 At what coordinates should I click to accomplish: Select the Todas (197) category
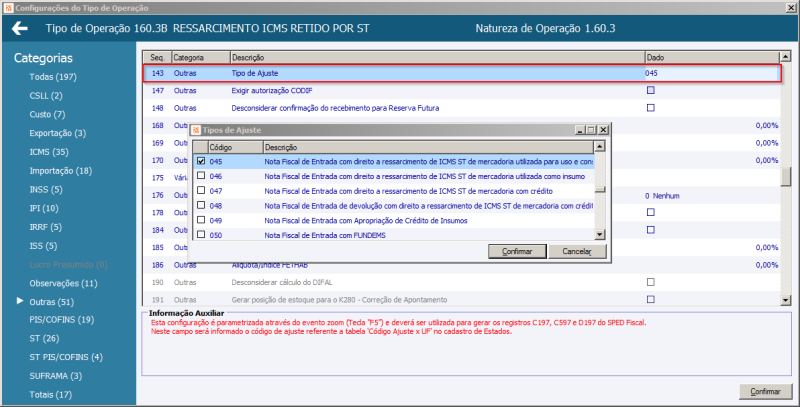tap(53, 77)
